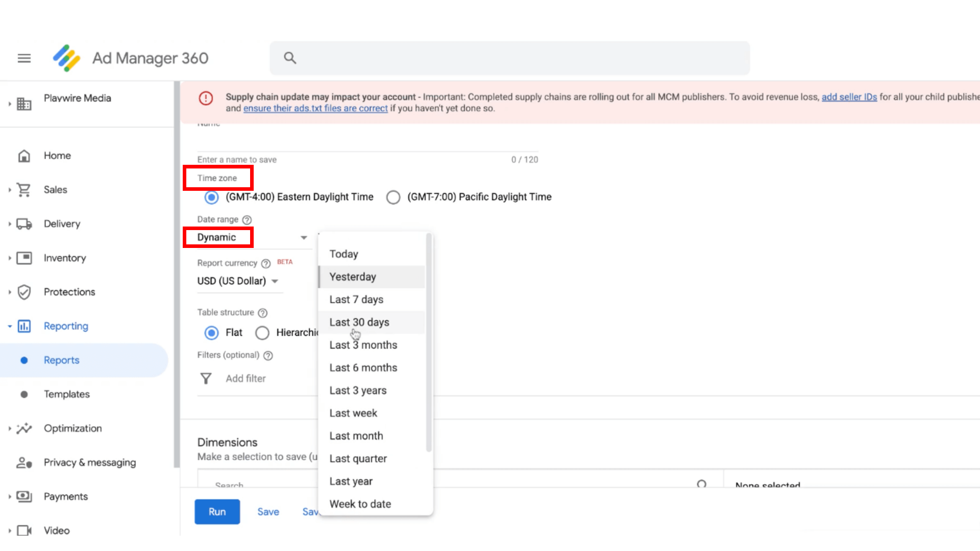Click the Add filter funnel icon

[x=206, y=378]
